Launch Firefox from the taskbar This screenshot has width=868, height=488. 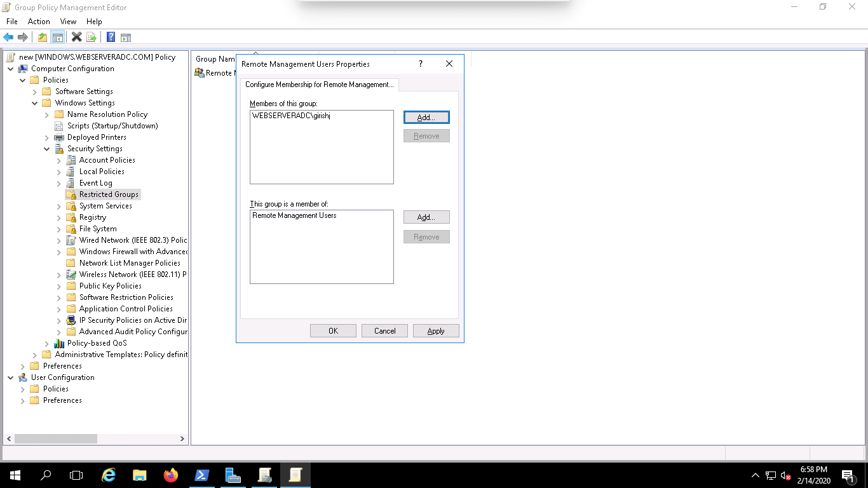point(171,475)
